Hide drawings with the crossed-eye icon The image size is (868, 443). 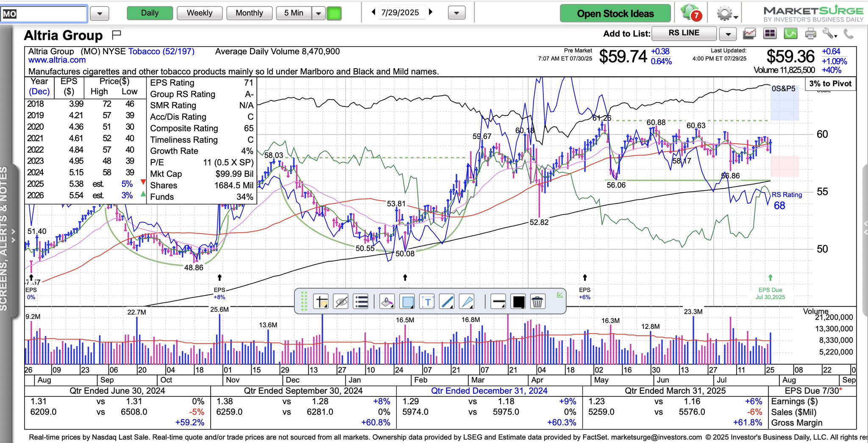point(341,302)
